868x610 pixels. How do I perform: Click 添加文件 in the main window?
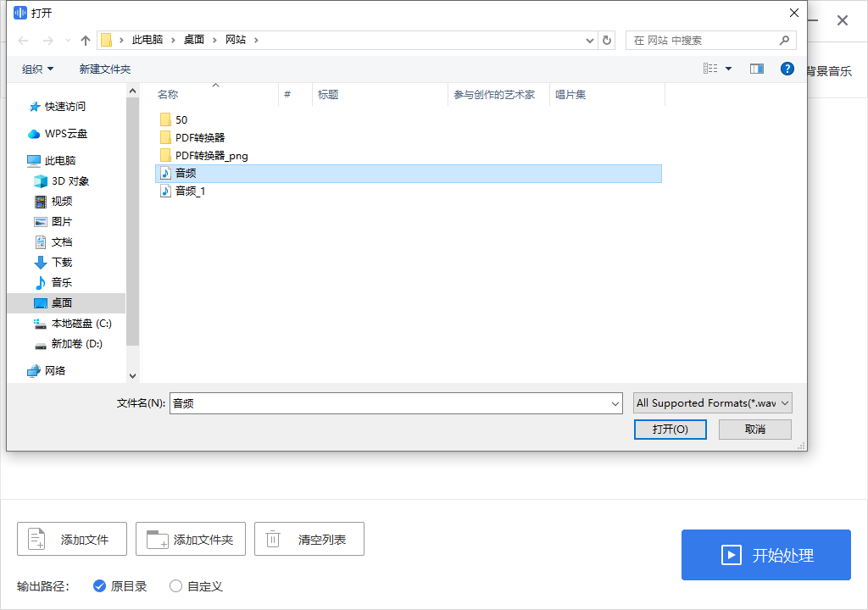coord(72,539)
